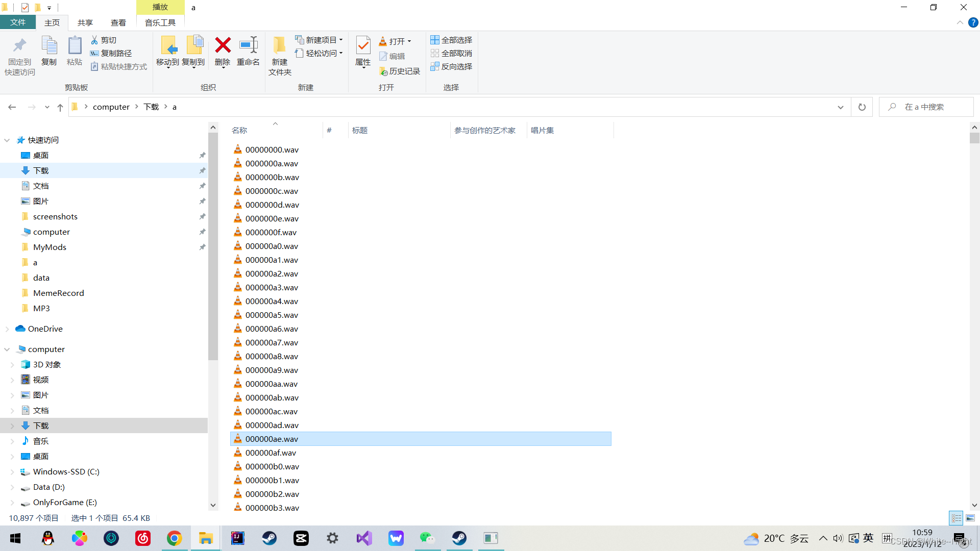Screen dimensions: 980x551
Task: Click Pin to Quick Access icon
Action: 19,46
